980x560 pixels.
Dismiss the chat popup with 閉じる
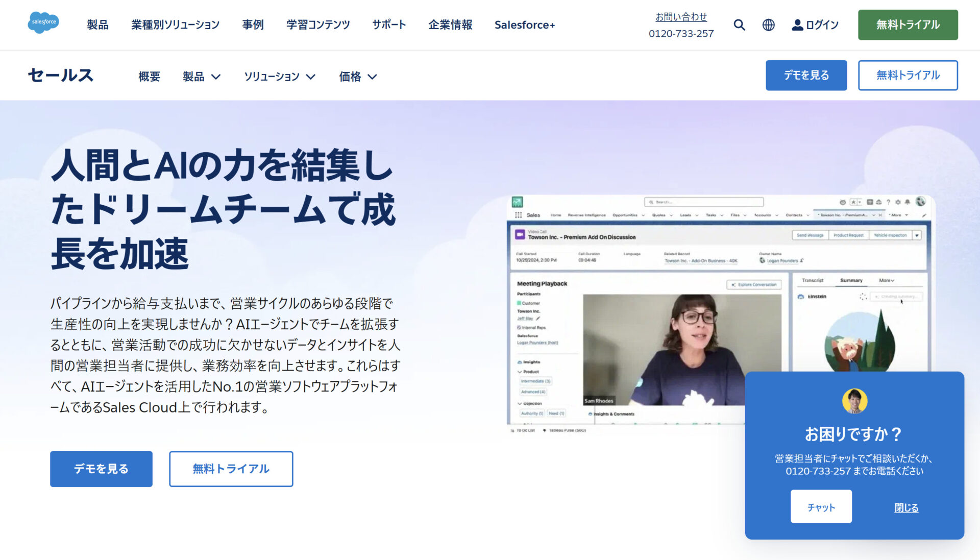pyautogui.click(x=905, y=507)
